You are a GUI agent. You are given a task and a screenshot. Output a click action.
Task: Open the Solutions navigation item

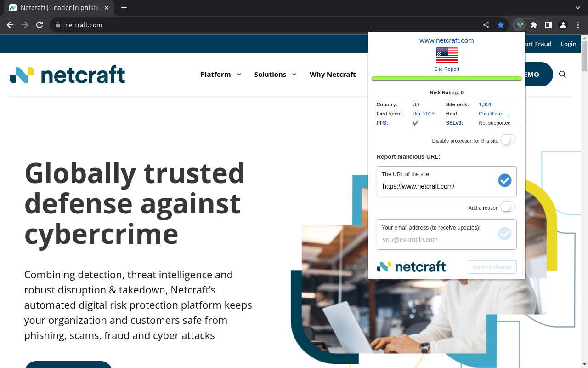pyautogui.click(x=270, y=74)
